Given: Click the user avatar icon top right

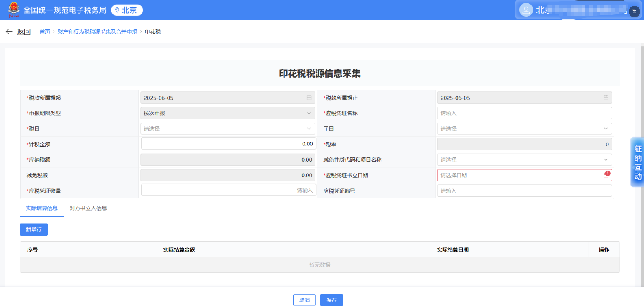Looking at the screenshot, I should tap(526, 10).
